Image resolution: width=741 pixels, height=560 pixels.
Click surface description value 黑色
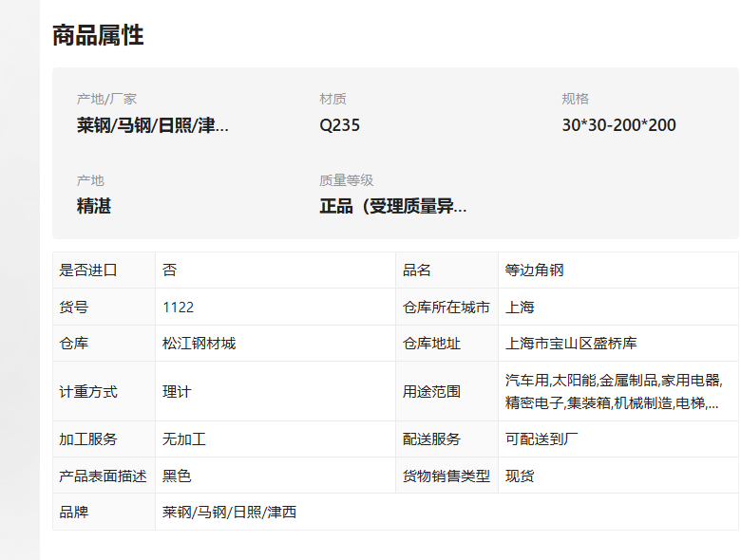[x=177, y=476]
